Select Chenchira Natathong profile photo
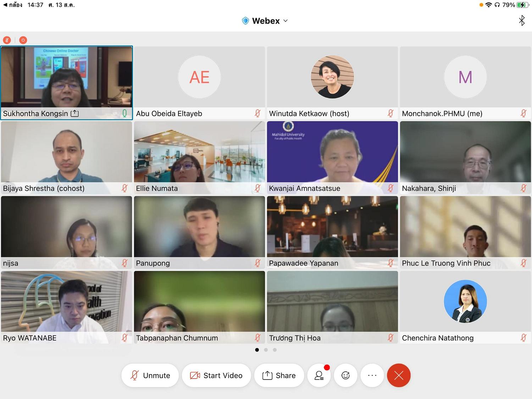This screenshot has width=532, height=399. (465, 301)
